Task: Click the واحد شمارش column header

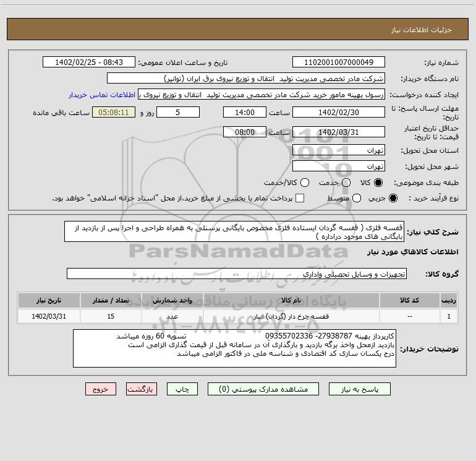Action: pos(172,300)
